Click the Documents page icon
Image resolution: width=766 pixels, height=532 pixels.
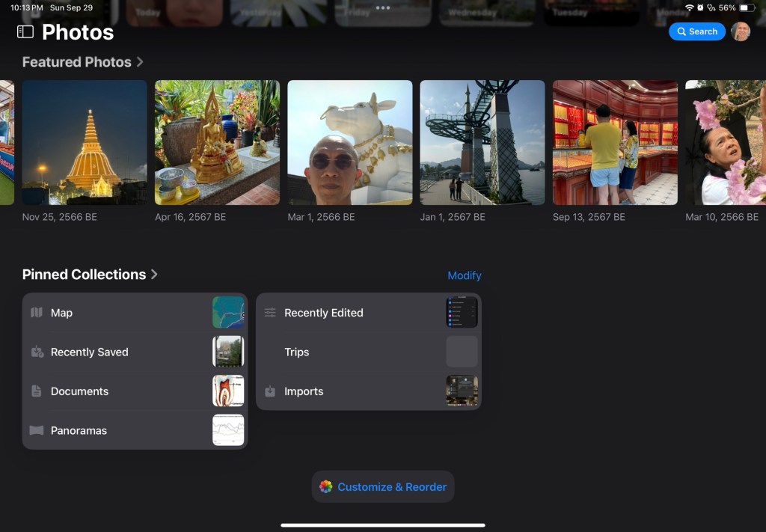(37, 391)
